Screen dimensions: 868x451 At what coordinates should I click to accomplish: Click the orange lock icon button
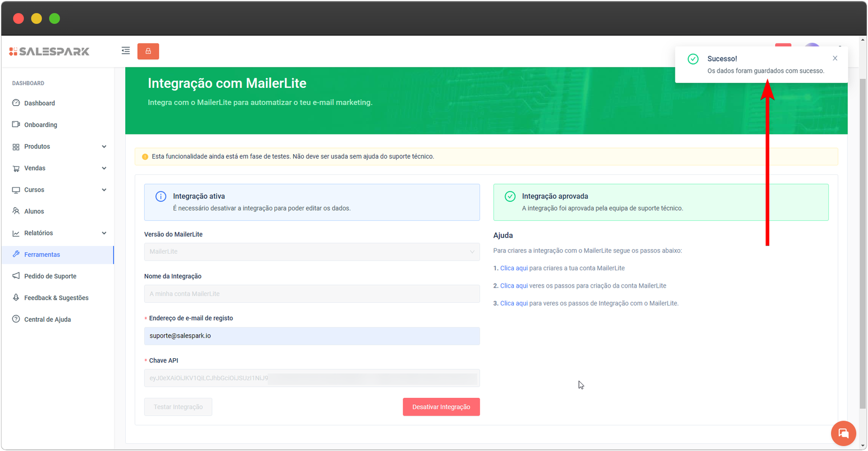click(148, 51)
